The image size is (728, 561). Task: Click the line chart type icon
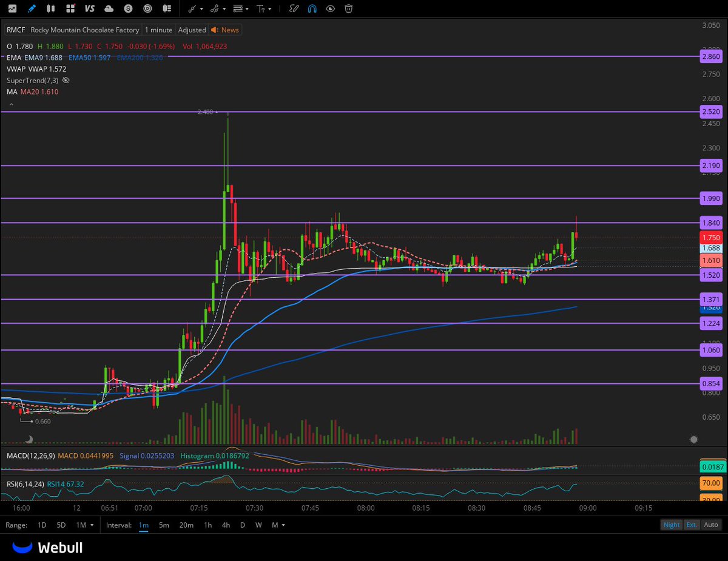(12, 8)
